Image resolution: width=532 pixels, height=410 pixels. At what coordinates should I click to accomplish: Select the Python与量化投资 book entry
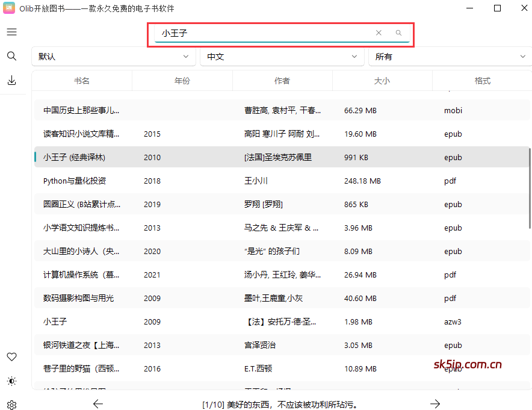(x=181, y=181)
